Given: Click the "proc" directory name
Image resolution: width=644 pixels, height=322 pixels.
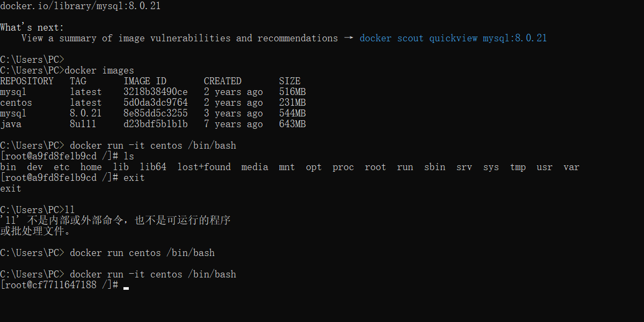Looking at the screenshot, I should 343,167.
